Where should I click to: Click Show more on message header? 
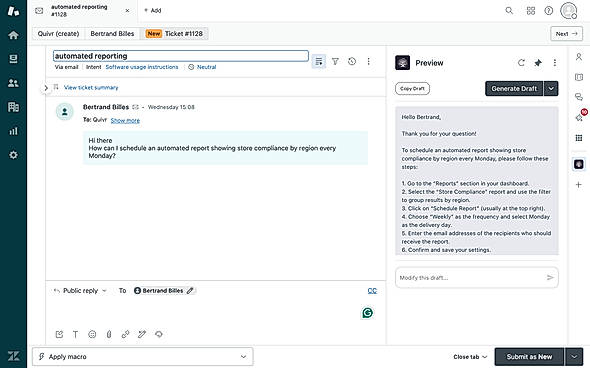125,120
